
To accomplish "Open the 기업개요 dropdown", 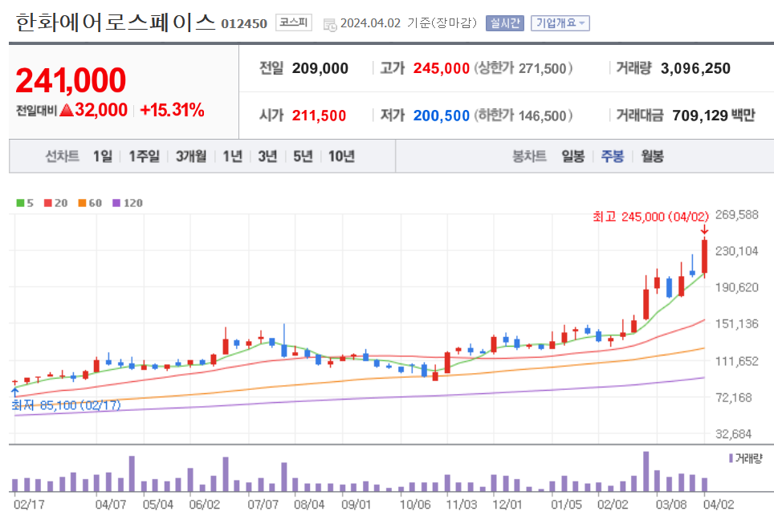I will point(560,23).
